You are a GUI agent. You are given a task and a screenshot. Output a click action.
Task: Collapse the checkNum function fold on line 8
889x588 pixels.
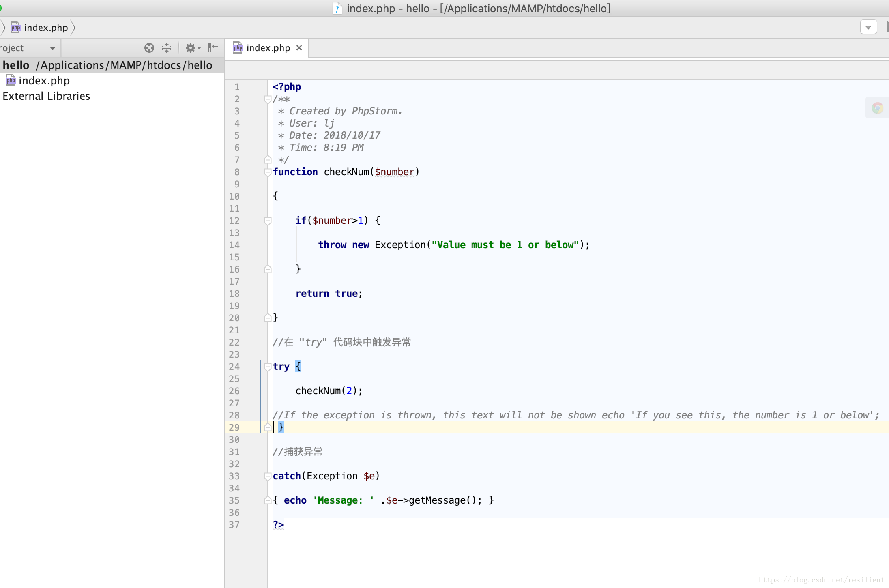[x=268, y=172]
